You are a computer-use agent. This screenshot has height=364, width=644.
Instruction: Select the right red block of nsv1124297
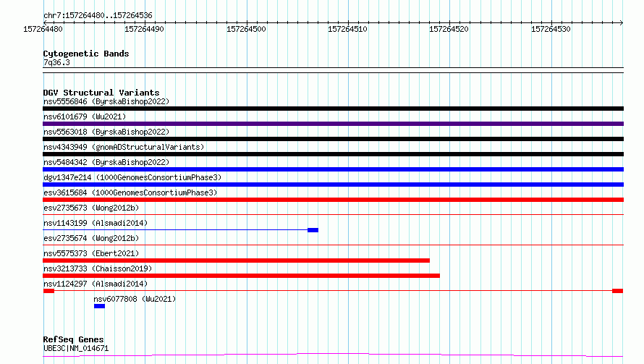[x=618, y=291]
